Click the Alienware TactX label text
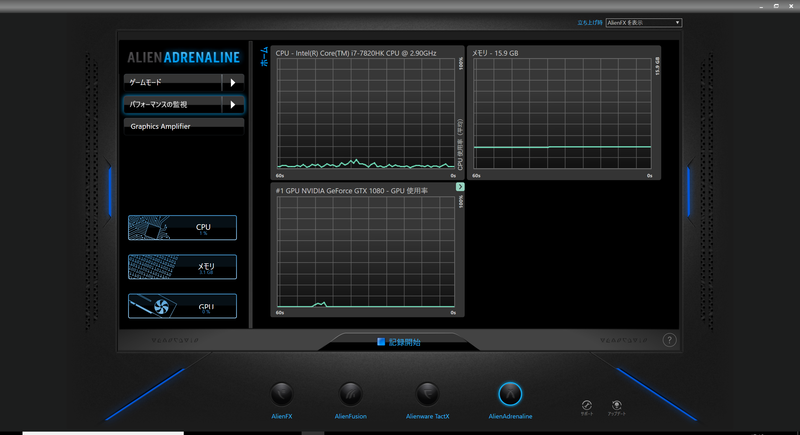The width and height of the screenshot is (800, 435). (x=428, y=416)
